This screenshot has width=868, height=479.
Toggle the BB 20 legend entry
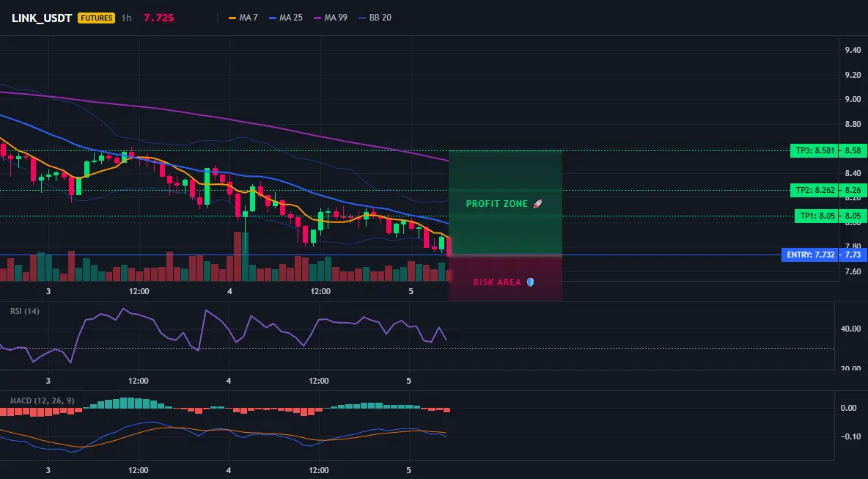[375, 18]
